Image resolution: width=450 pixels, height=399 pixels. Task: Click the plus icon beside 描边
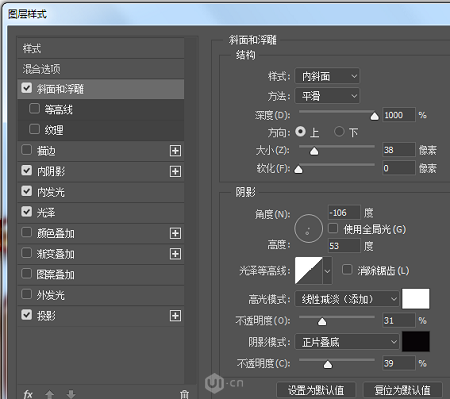click(175, 151)
